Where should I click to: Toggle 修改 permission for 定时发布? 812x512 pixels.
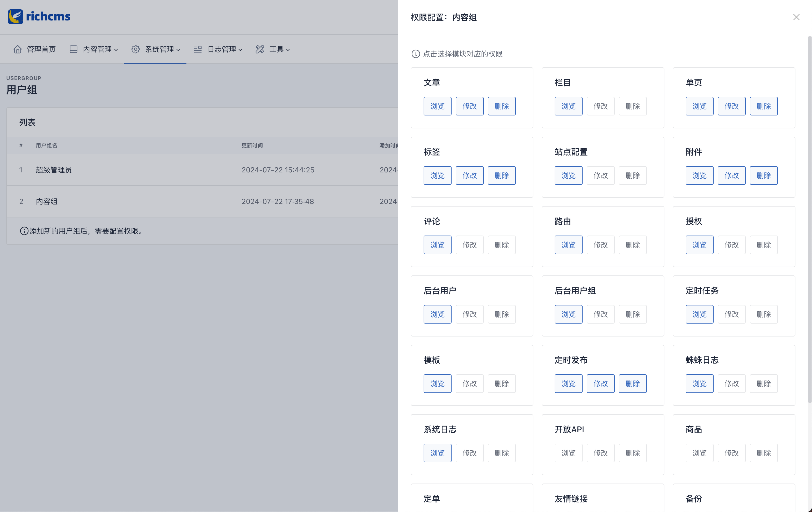click(x=600, y=384)
